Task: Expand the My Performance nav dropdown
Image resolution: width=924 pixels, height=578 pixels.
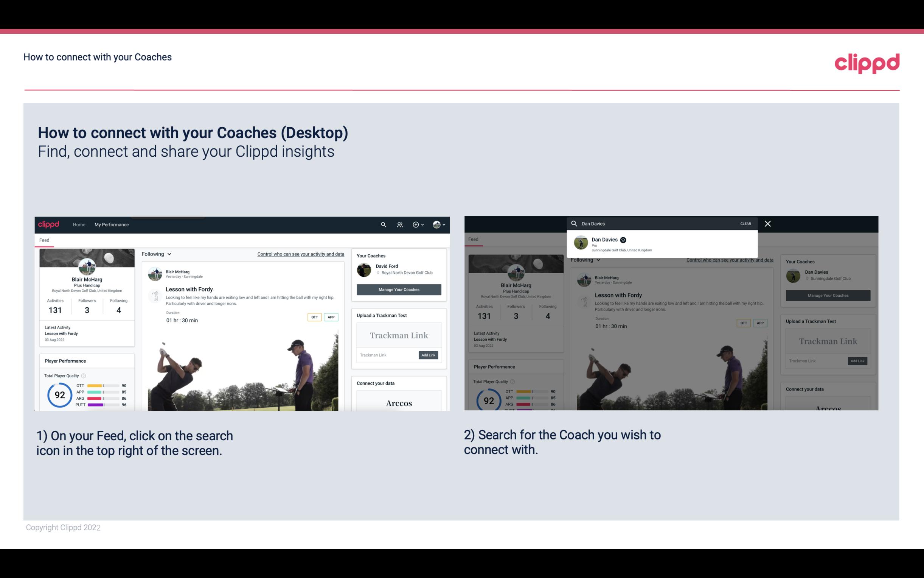Action: coord(112,224)
